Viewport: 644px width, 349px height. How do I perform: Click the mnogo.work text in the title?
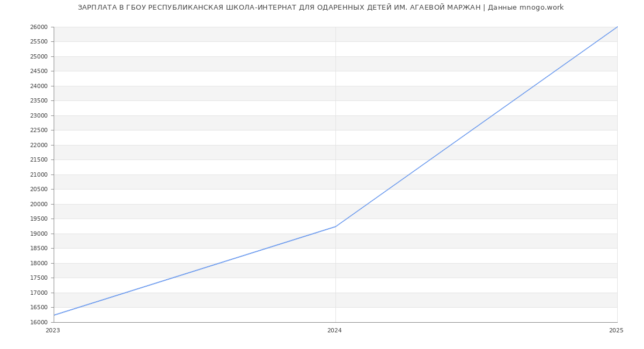(541, 8)
